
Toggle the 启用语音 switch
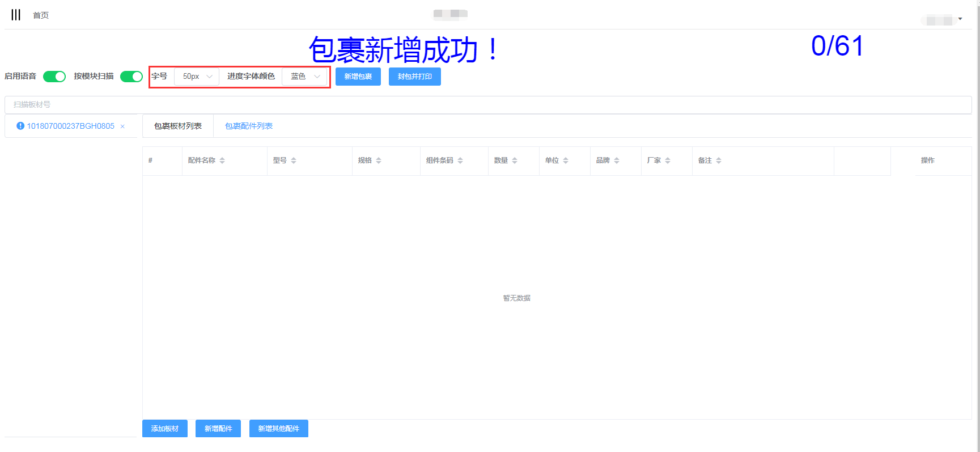click(54, 77)
